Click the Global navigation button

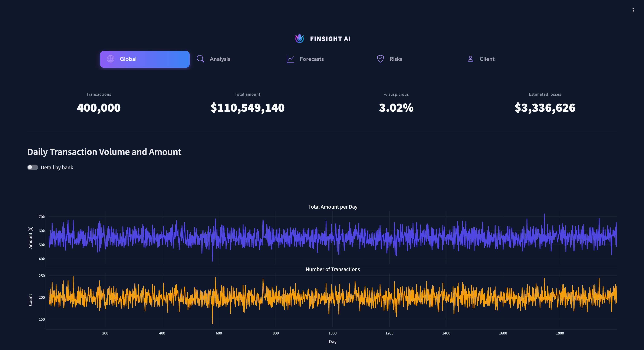[x=145, y=59]
